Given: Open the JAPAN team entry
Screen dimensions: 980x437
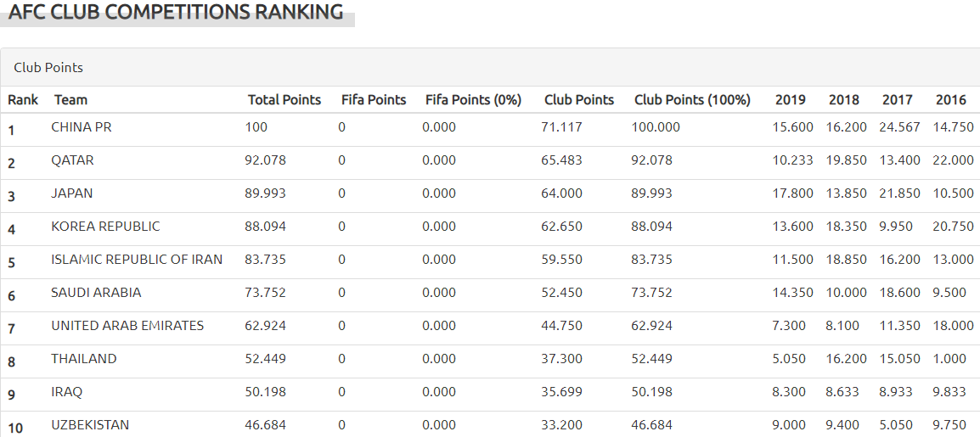Looking at the screenshot, I should point(70,193).
